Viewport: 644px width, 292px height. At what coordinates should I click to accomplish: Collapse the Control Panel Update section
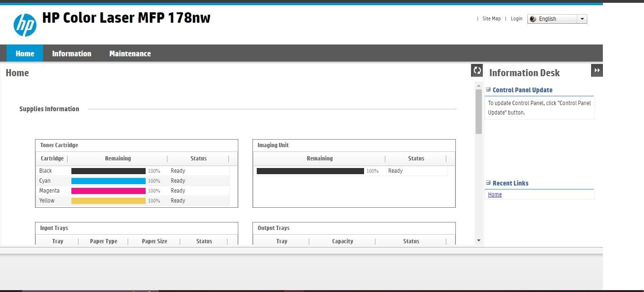488,89
